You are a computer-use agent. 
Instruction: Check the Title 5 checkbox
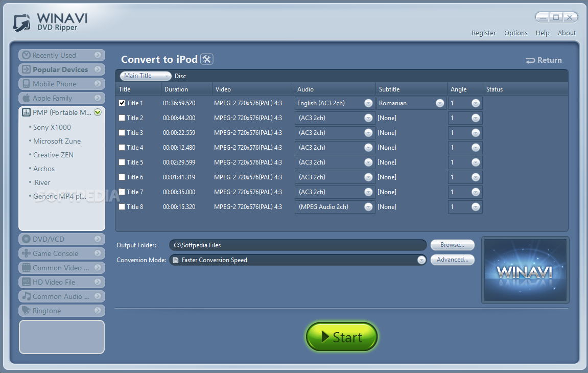click(122, 162)
